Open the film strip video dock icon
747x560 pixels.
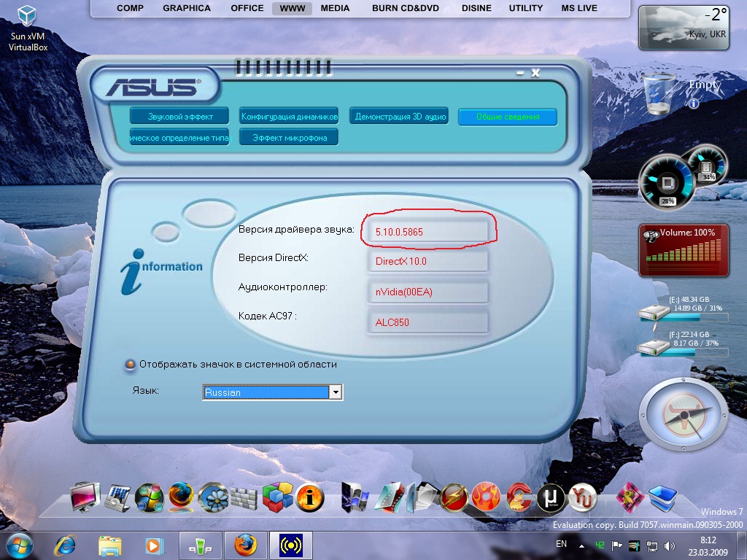point(390,497)
